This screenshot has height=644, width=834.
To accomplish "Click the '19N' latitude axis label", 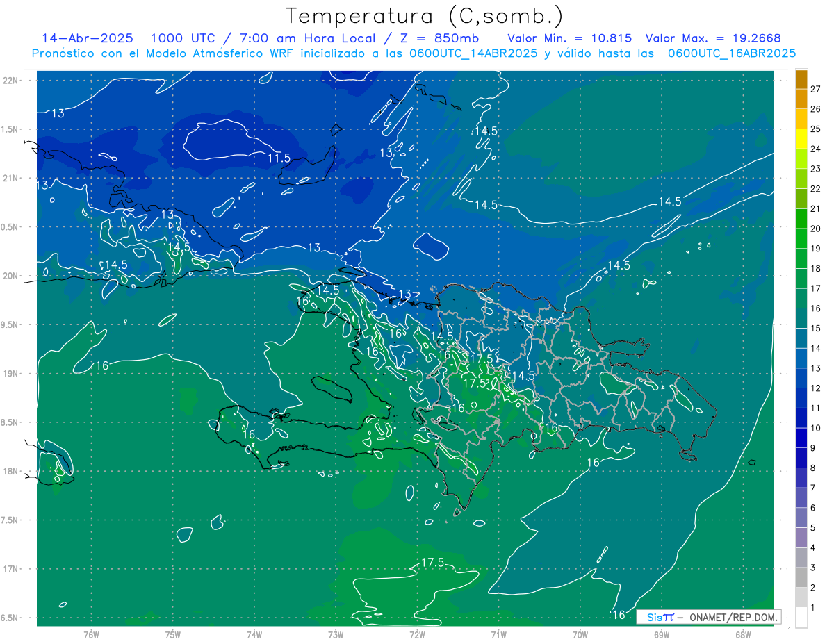I will (10, 374).
